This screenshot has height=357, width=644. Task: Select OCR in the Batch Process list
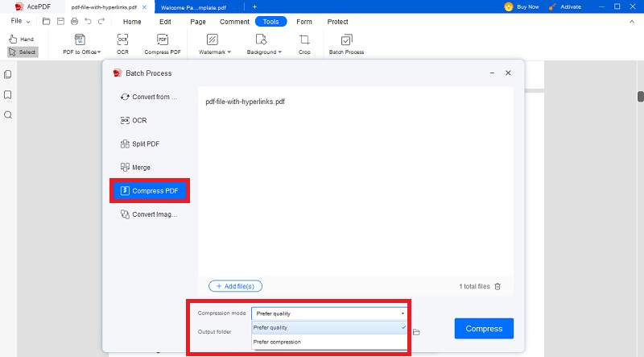point(150,121)
